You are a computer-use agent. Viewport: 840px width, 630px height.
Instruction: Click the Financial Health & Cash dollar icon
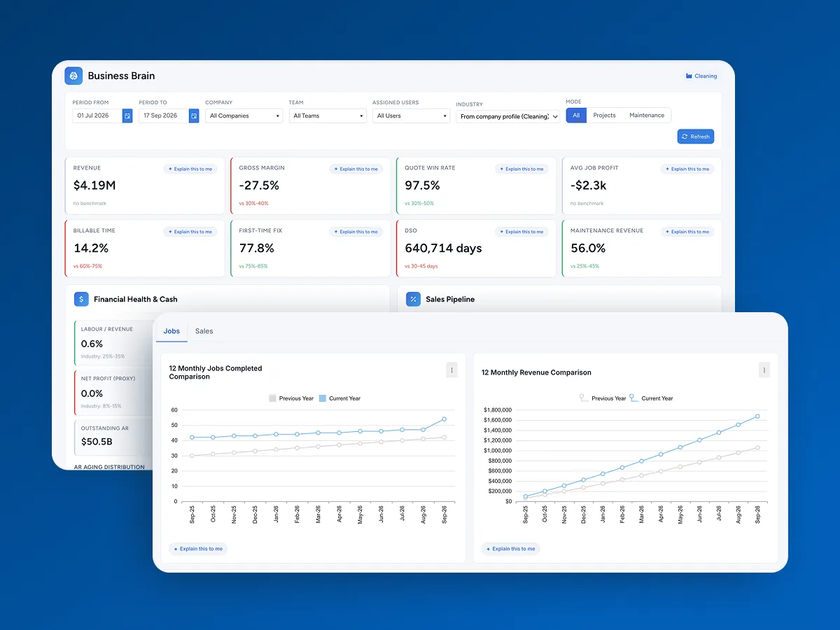coord(81,299)
